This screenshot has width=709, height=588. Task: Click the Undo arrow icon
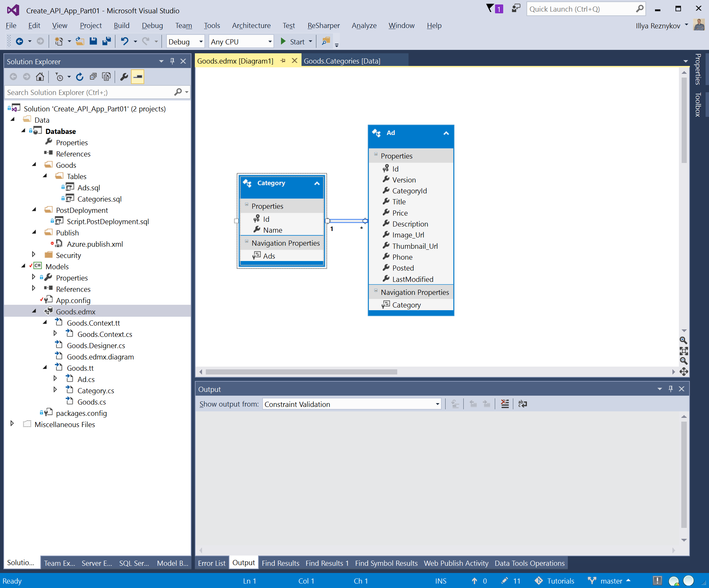pyautogui.click(x=125, y=41)
